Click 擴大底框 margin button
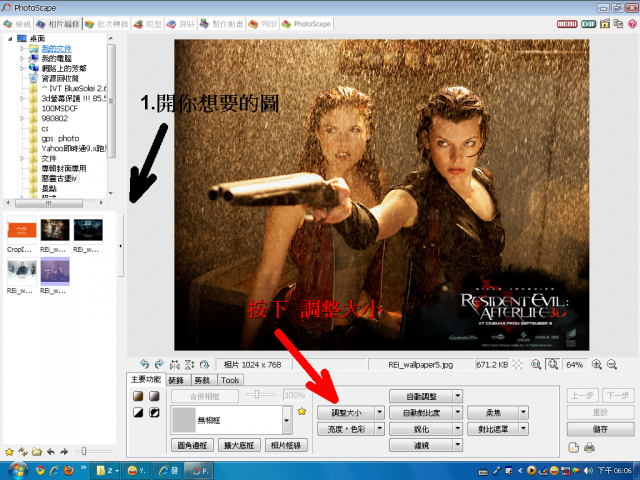The height and width of the screenshot is (480, 640). click(239, 445)
